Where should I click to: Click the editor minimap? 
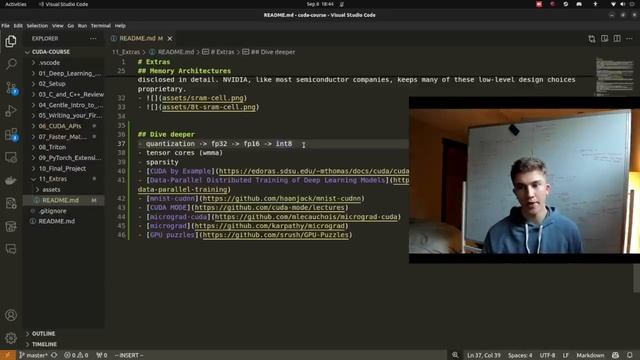[614, 77]
